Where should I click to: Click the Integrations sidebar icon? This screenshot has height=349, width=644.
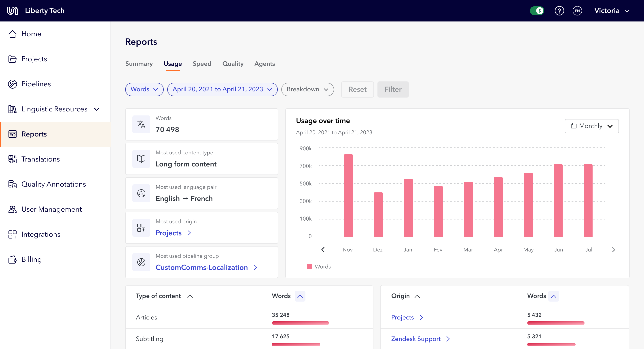click(x=13, y=234)
